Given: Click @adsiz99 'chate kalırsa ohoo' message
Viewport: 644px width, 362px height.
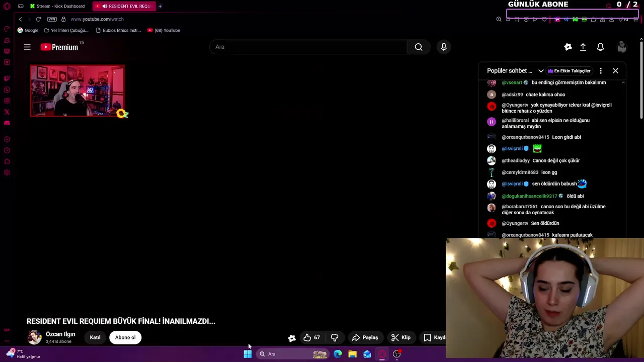Looking at the screenshot, I should pos(533,95).
